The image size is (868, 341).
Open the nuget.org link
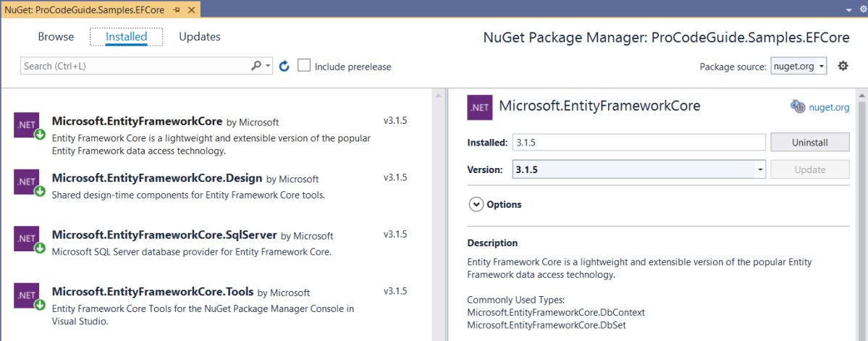coord(829,107)
